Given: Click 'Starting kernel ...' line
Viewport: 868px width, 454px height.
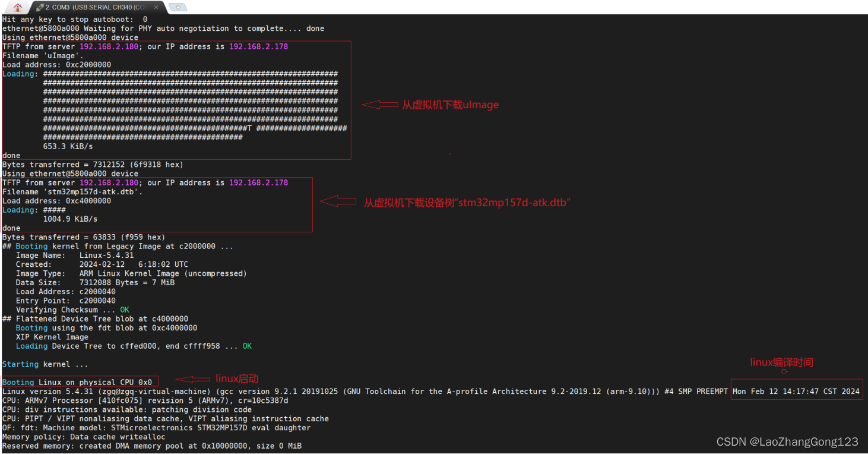Looking at the screenshot, I should (x=45, y=364).
